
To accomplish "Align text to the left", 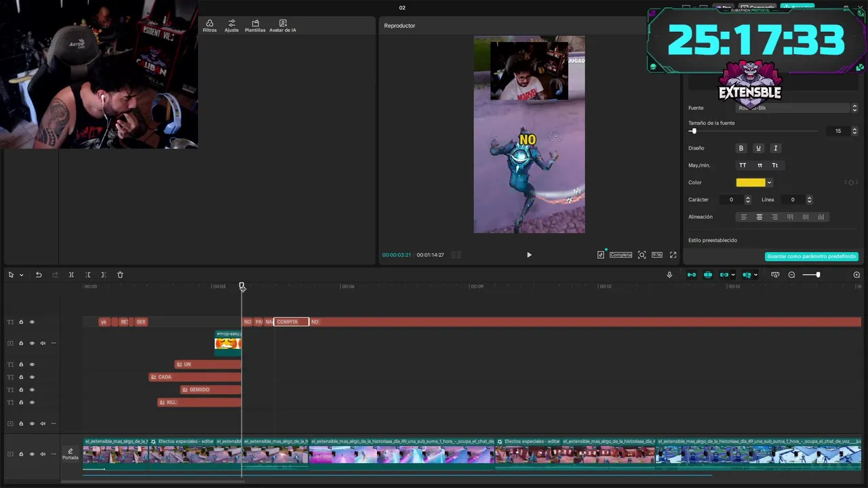I will [744, 217].
